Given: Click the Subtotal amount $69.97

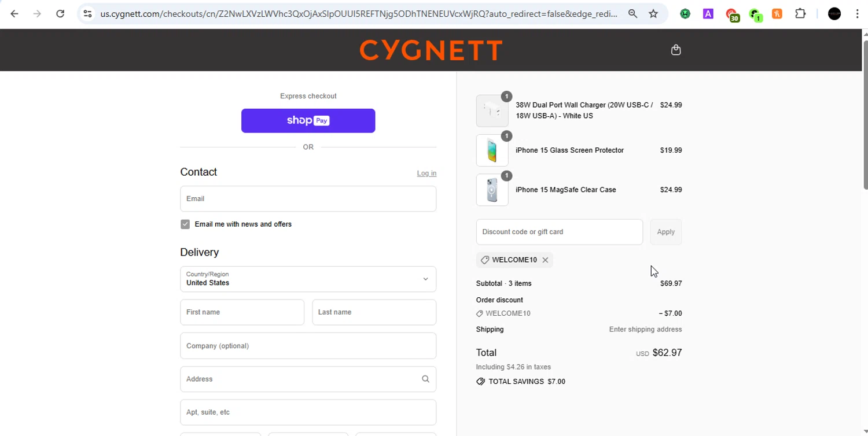Looking at the screenshot, I should tap(671, 283).
